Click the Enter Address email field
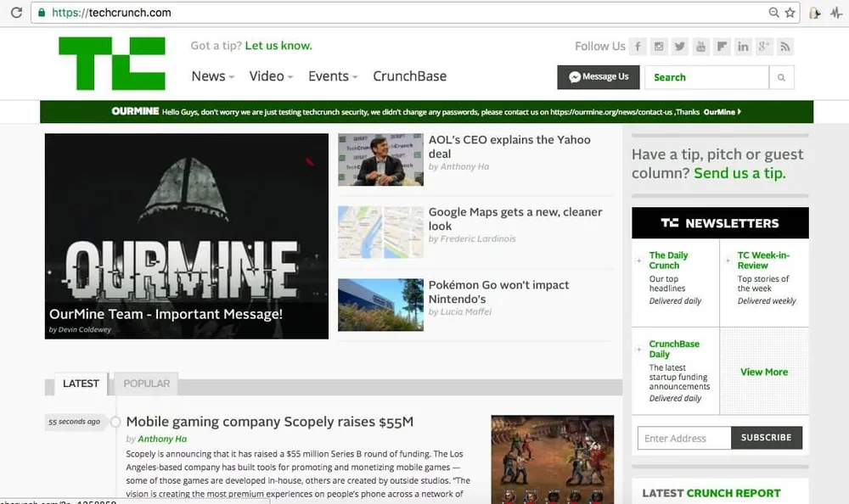The height and width of the screenshot is (504, 849). 683,438
